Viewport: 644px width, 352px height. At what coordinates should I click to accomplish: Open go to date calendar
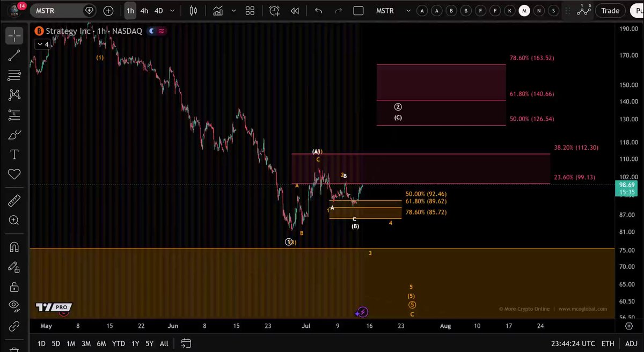186,343
